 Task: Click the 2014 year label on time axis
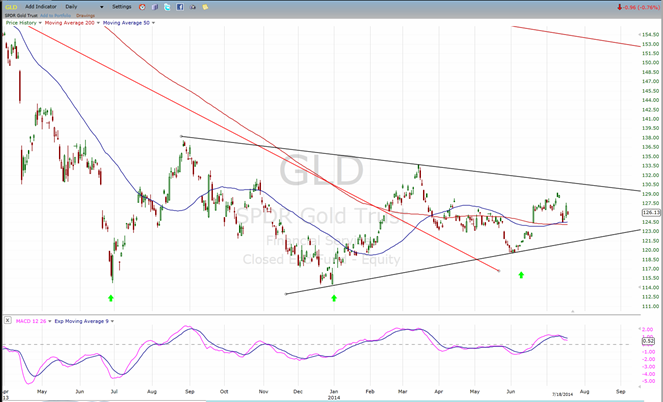(x=334, y=398)
